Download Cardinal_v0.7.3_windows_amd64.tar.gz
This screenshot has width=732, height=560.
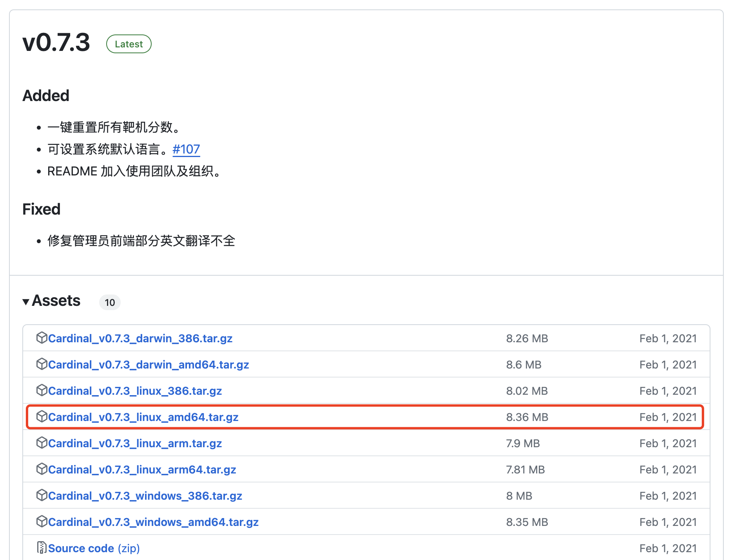[x=153, y=522]
